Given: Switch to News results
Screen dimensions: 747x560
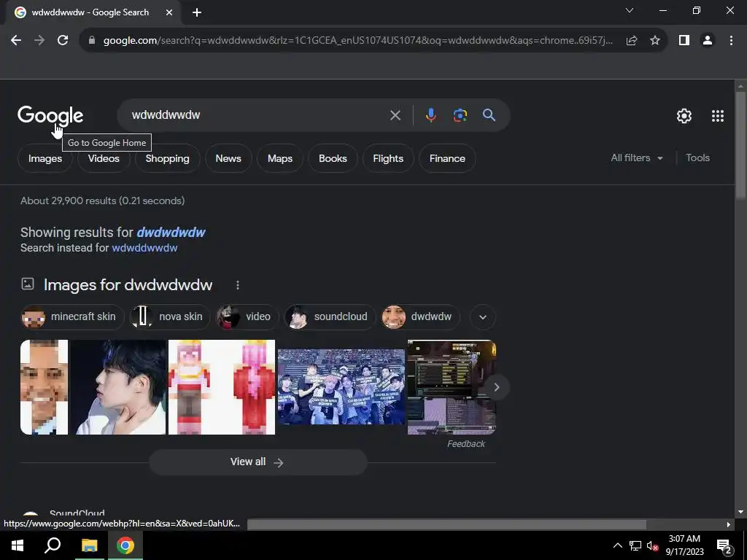Looking at the screenshot, I should pyautogui.click(x=228, y=158).
